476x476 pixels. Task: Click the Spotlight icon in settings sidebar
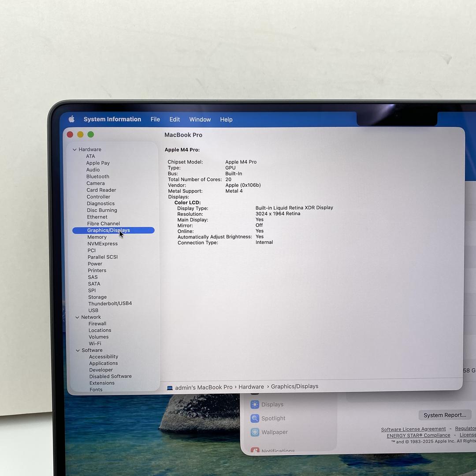(x=255, y=418)
